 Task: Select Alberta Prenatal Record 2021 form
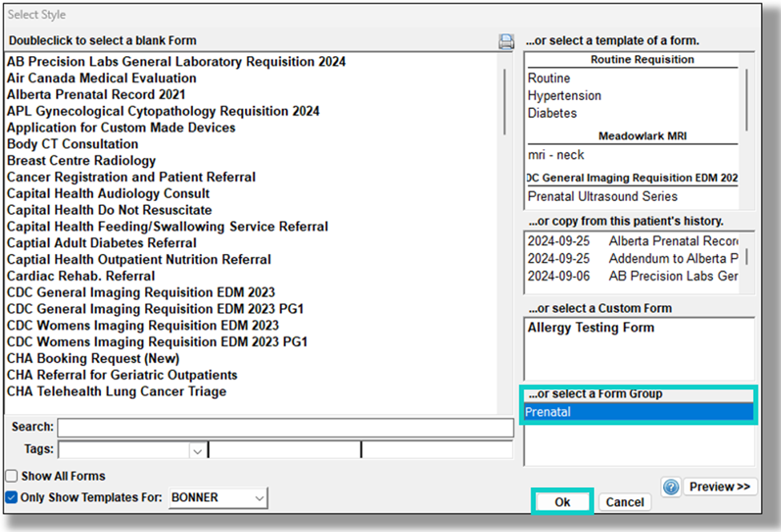(96, 95)
